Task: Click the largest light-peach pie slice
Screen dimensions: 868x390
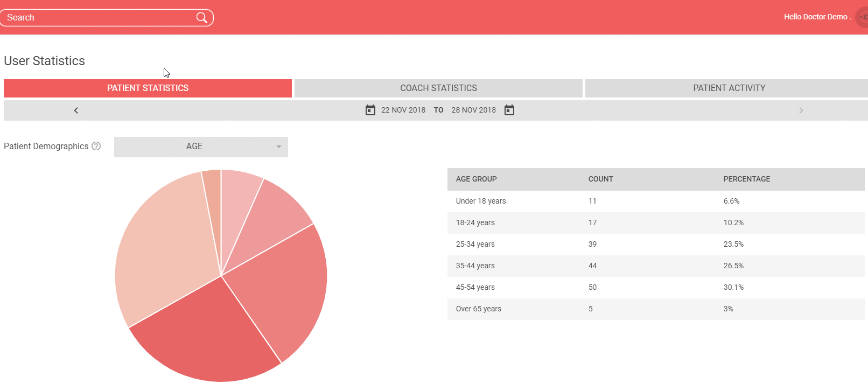Action: pyautogui.click(x=164, y=248)
